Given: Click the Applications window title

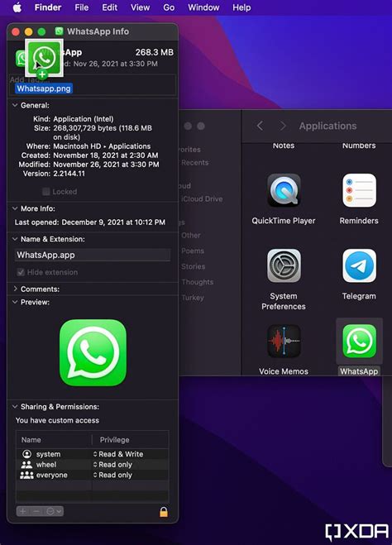Looking at the screenshot, I should tap(327, 126).
